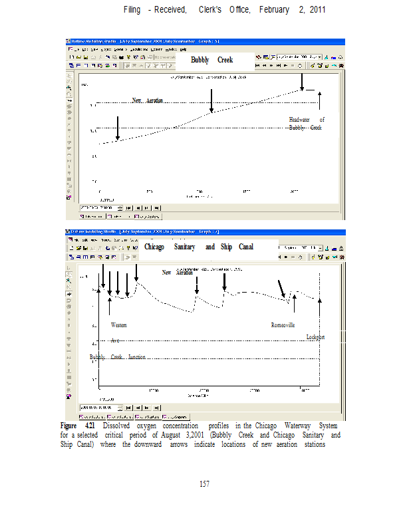The height and width of the screenshot is (532, 411).
Task: Select the magnifier zoom tool beside the Bubbly Creek graph
Action: [68, 87]
